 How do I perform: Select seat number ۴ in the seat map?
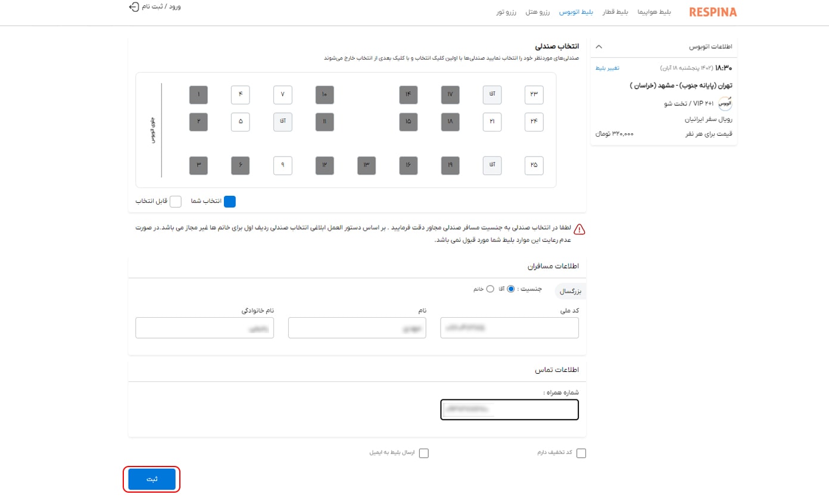pos(241,95)
